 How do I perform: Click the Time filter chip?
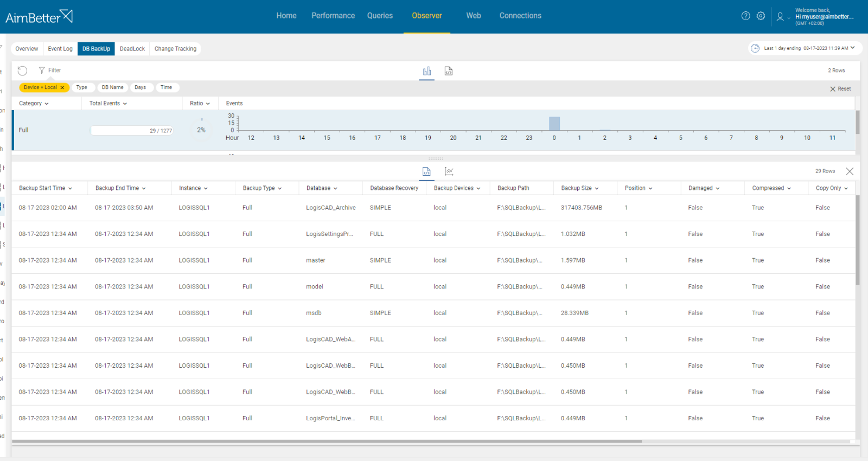coord(167,87)
